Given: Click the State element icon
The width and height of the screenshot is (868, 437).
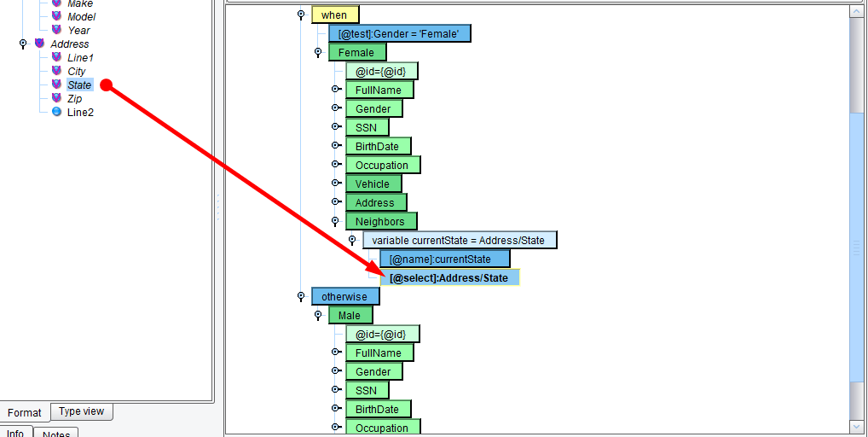Looking at the screenshot, I should coord(56,84).
